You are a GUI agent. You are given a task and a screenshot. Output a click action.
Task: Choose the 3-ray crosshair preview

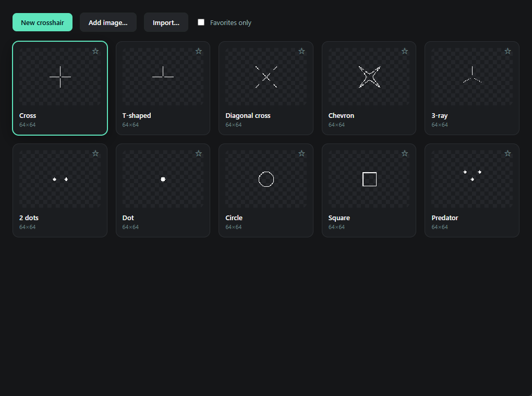pos(472,77)
